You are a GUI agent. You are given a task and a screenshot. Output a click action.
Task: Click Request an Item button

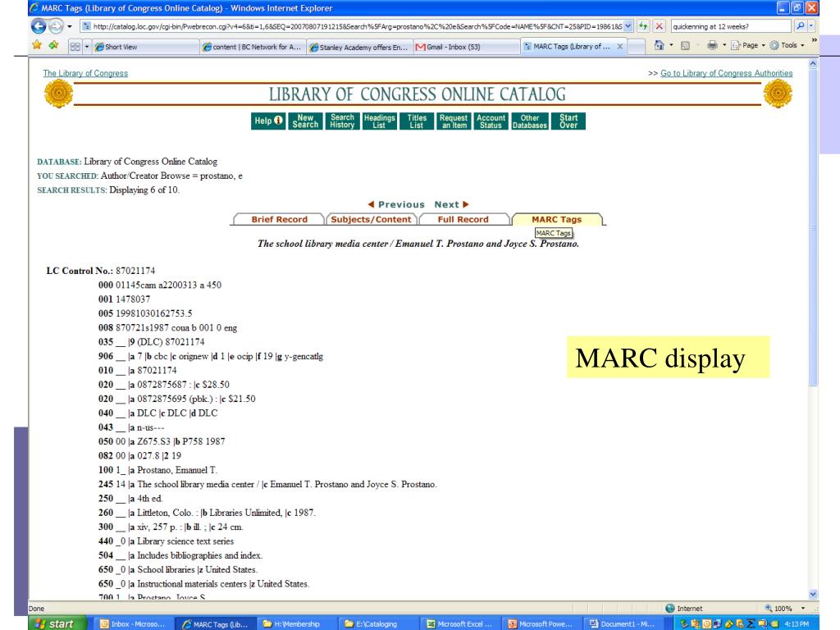pos(454,121)
